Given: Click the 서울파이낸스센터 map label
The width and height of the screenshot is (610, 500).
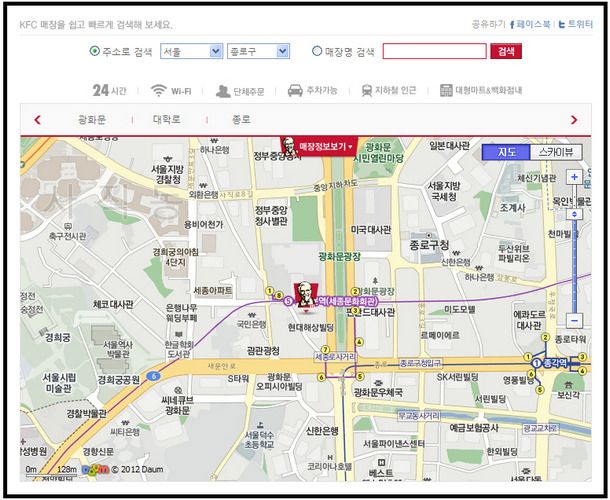Looking at the screenshot, I should (394, 444).
